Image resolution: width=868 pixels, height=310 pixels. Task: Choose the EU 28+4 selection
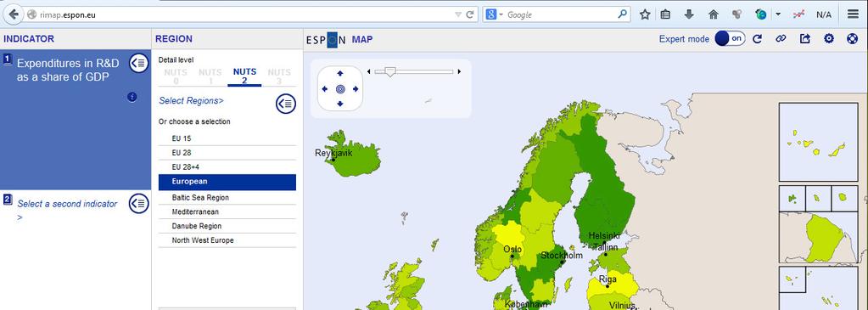[x=227, y=167]
